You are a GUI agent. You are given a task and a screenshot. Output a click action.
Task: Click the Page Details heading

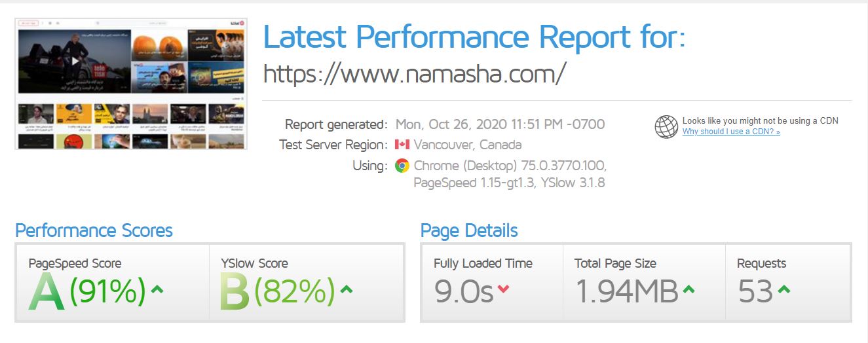469,231
